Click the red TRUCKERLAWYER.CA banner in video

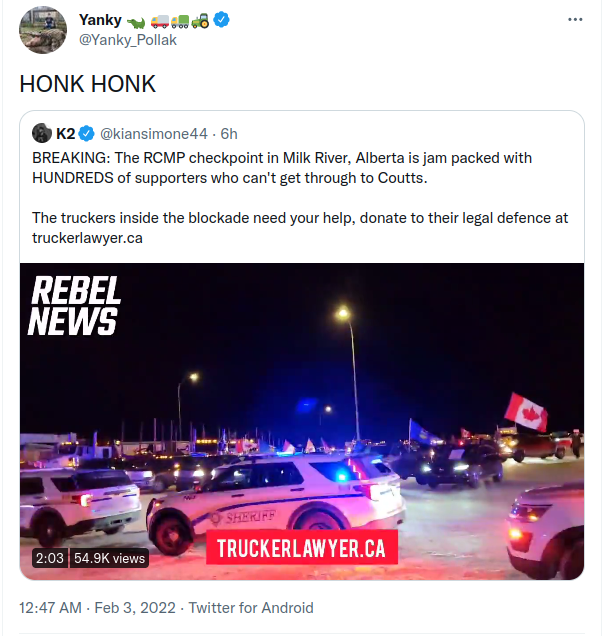coord(301,548)
